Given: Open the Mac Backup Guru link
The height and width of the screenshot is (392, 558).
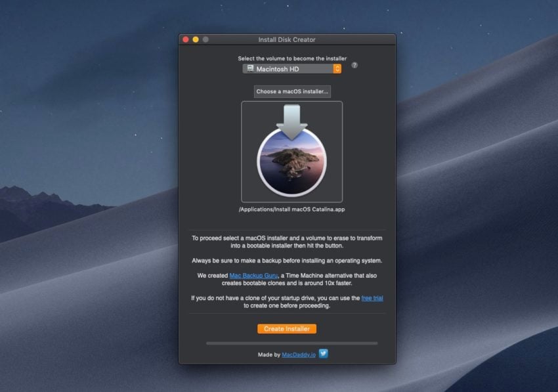Looking at the screenshot, I should point(253,276).
